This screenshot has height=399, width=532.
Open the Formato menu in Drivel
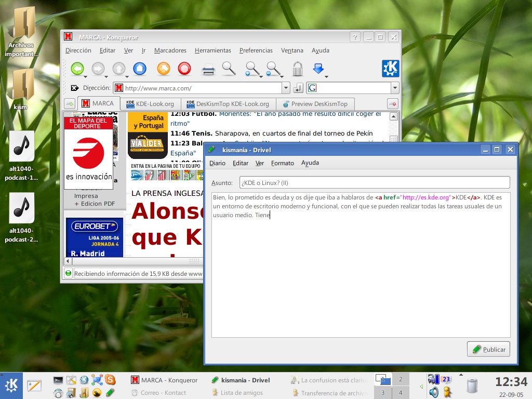coord(282,163)
